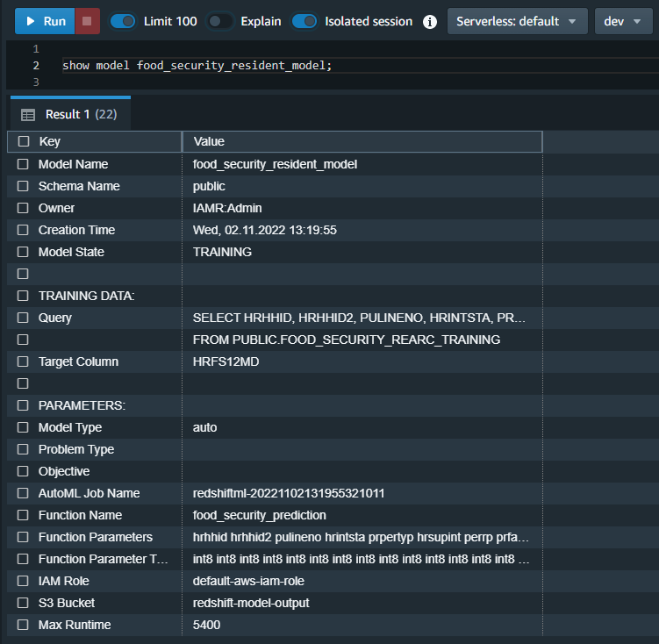This screenshot has width=659, height=644.
Task: Select the redshiftml-20221102131955321011 job name
Action: [x=289, y=493]
